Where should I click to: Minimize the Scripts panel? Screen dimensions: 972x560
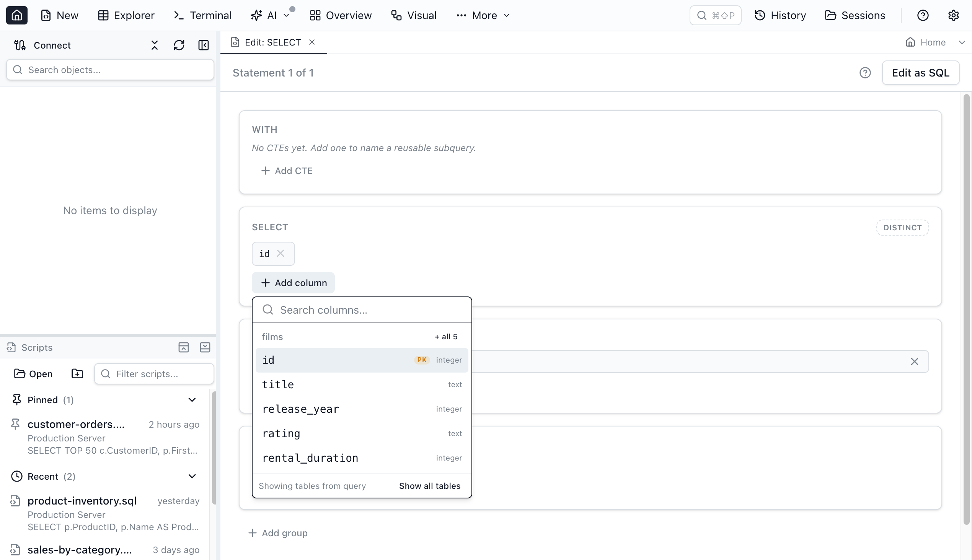click(x=205, y=347)
